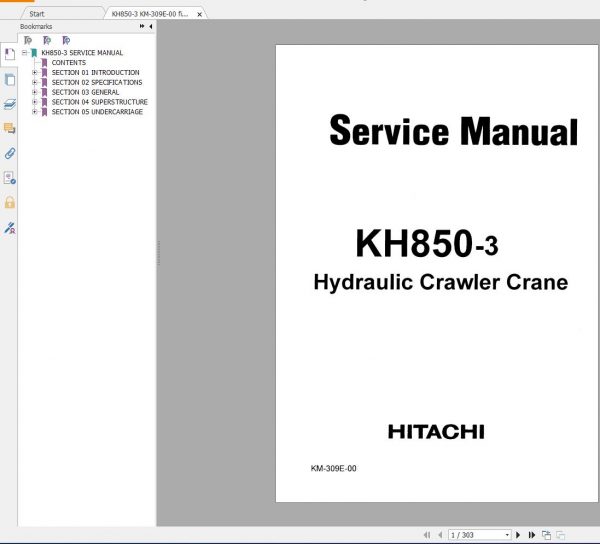Viewport: 600px width, 544px height.
Task: Jump to SECTION 03 GENERAL bookmark
Action: coord(85,92)
